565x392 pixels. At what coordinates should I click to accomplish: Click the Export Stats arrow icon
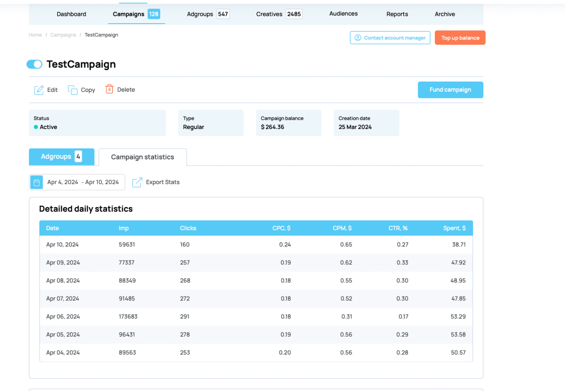[x=137, y=182]
